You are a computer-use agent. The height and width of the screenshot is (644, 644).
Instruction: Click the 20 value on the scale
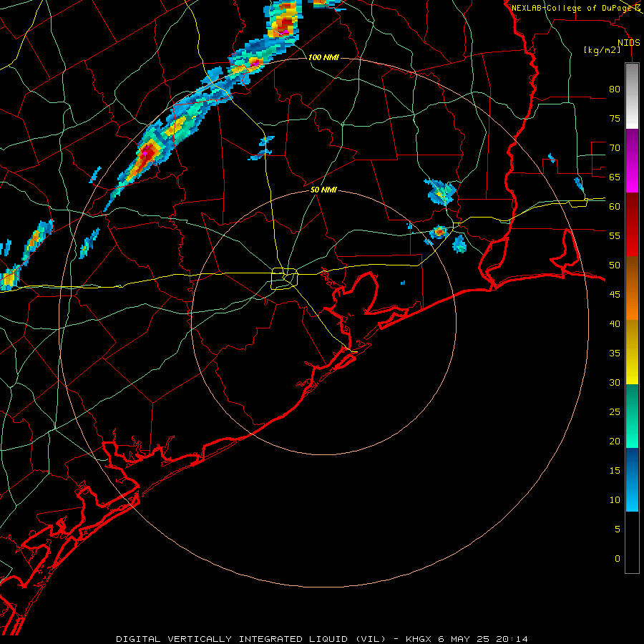point(615,441)
